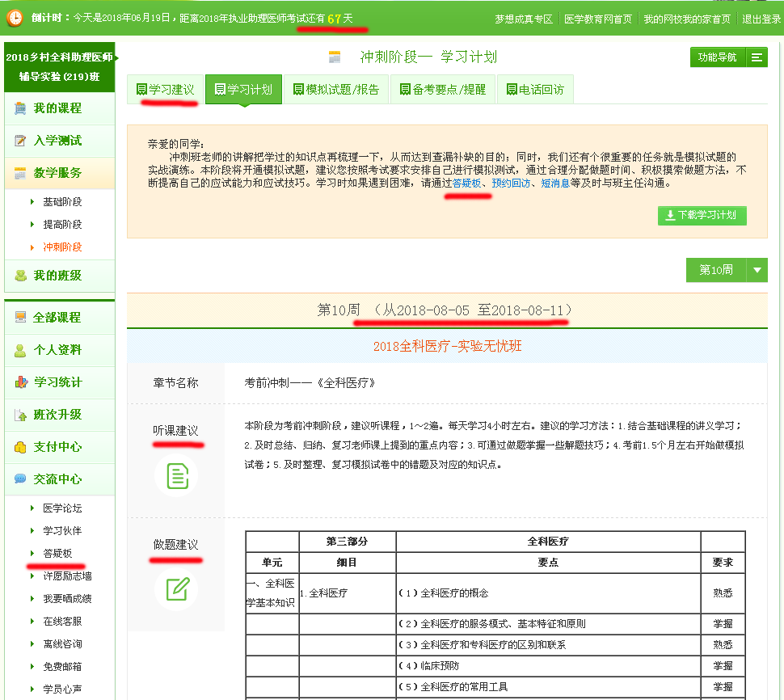The image size is (784, 700).
Task: Click 退出登录 in top bar
Action: coord(761,19)
